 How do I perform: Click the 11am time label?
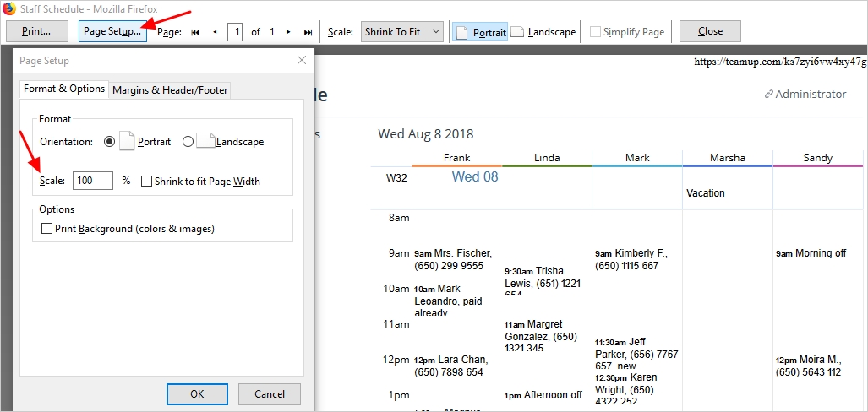tap(396, 324)
